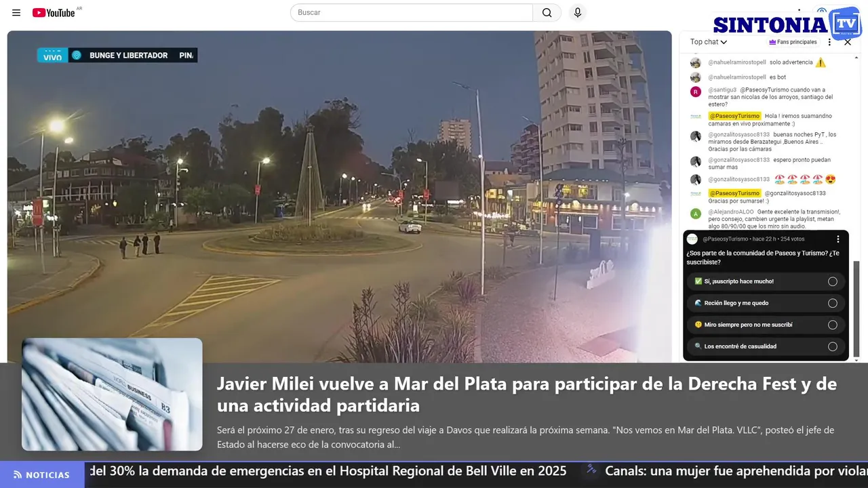
Task: Click @gonzalitosyasoc8133 on 'buenas noches' message
Action: click(x=739, y=134)
